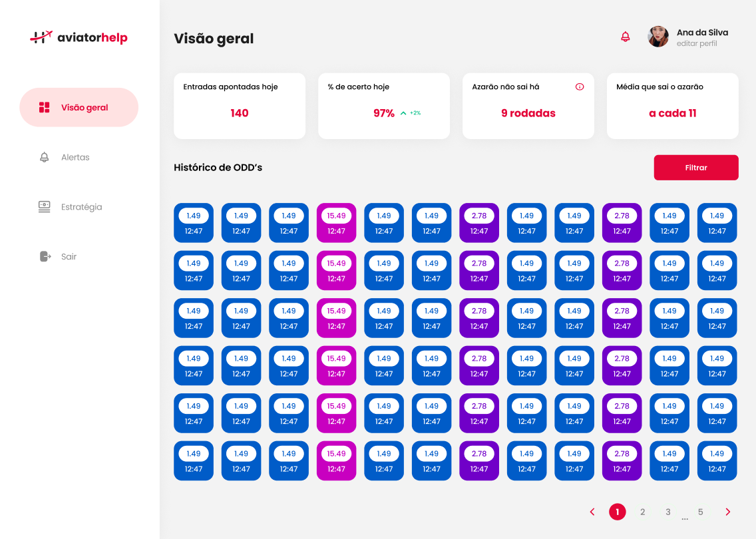Go to previous page with left chevron

[x=592, y=512]
